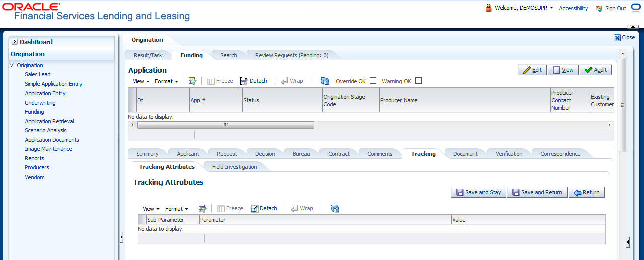Viewport: 644px width, 260px height.
Task: Open the Accessibility link
Action: click(574, 8)
